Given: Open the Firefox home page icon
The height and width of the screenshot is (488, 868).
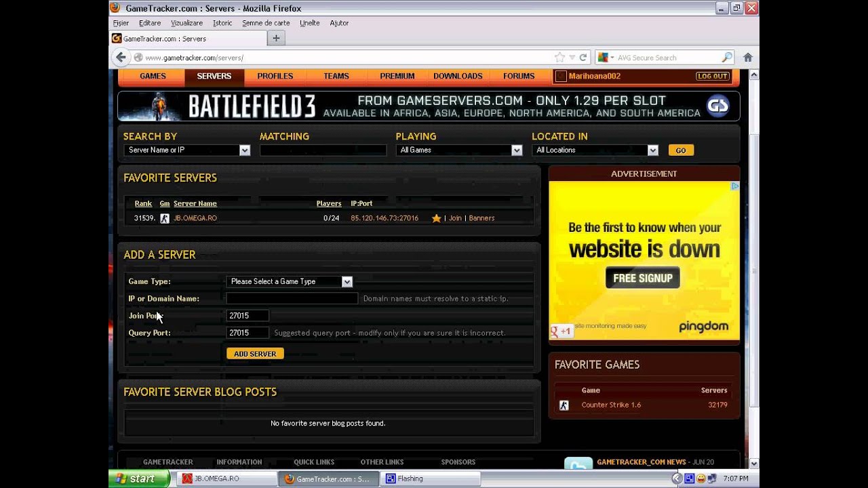Looking at the screenshot, I should [x=748, y=58].
